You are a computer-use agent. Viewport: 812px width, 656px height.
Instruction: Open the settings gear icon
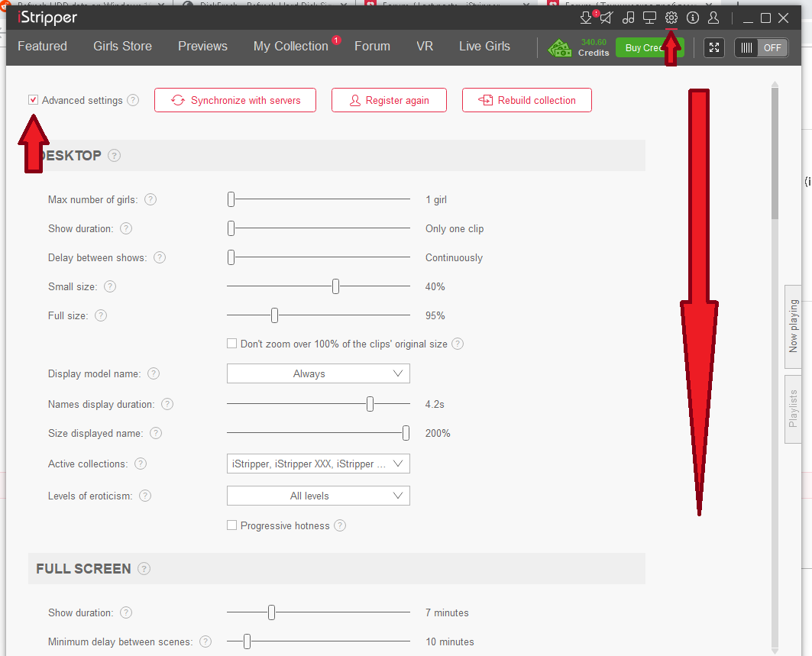(671, 18)
